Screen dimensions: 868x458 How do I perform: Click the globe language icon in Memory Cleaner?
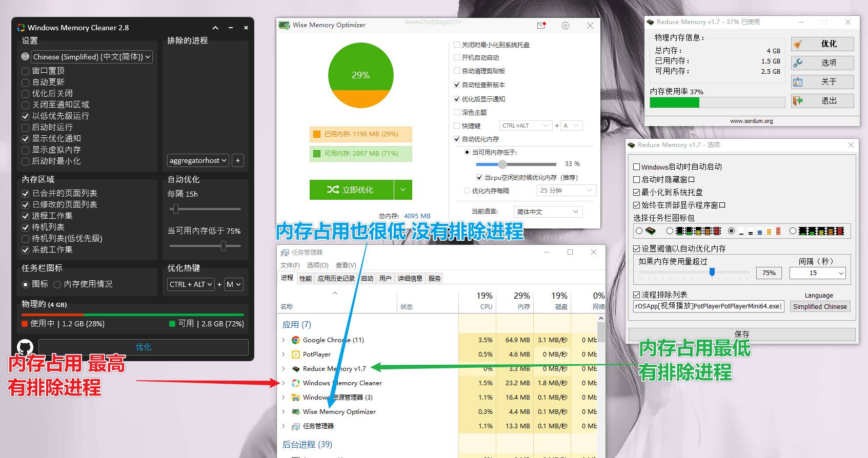(26, 57)
